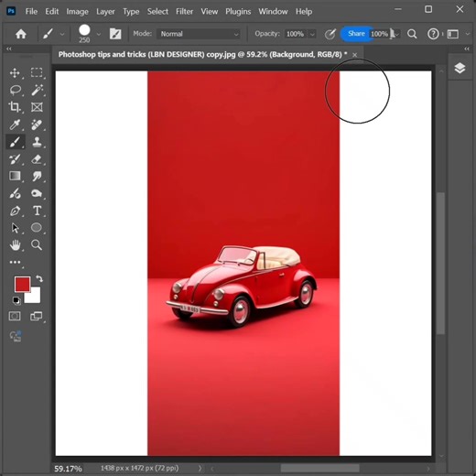The width and height of the screenshot is (476, 476).
Task: Open the Window menu
Action: (x=273, y=12)
